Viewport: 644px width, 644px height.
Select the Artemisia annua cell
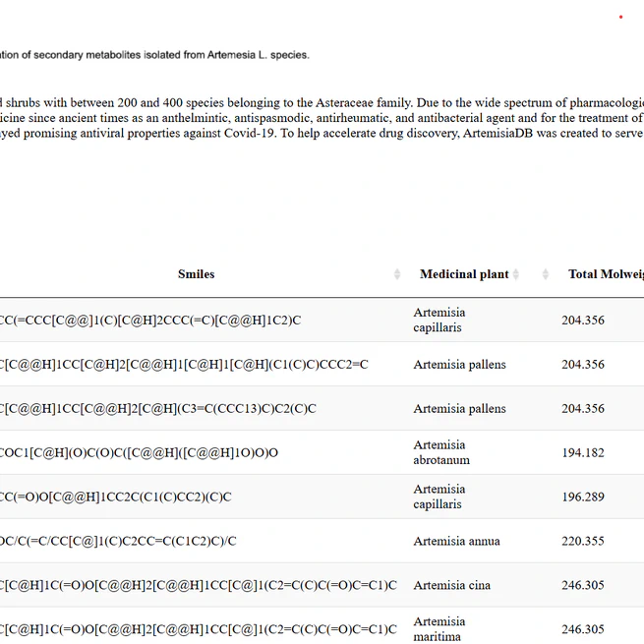click(x=456, y=541)
